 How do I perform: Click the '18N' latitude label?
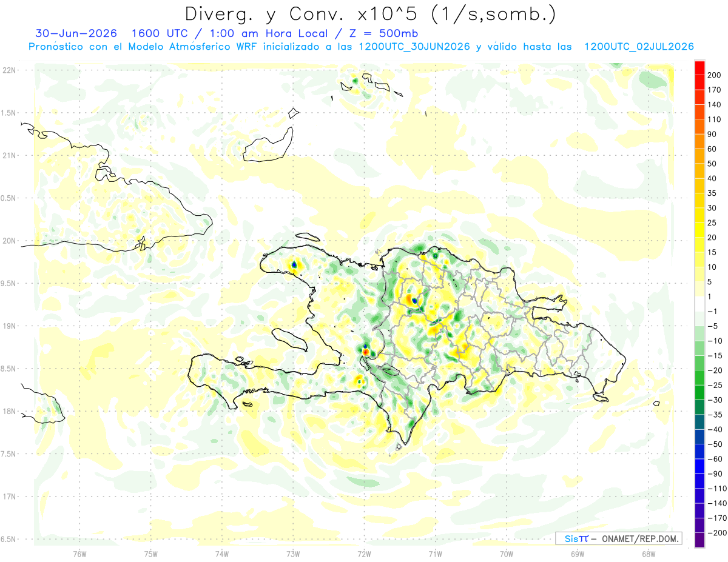(x=8, y=411)
